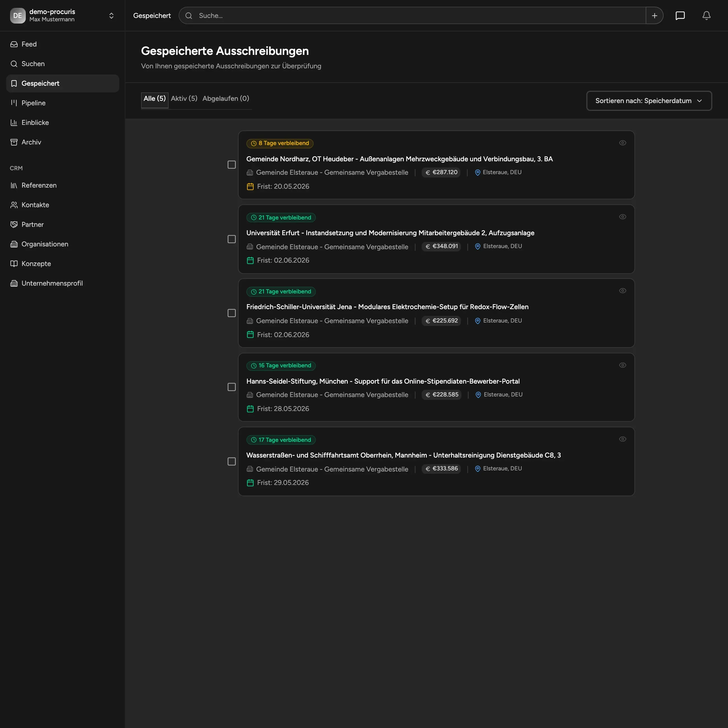Open the Universität Erfurt Aufzugsanlage tender title
This screenshot has height=728, width=728.
coord(390,233)
